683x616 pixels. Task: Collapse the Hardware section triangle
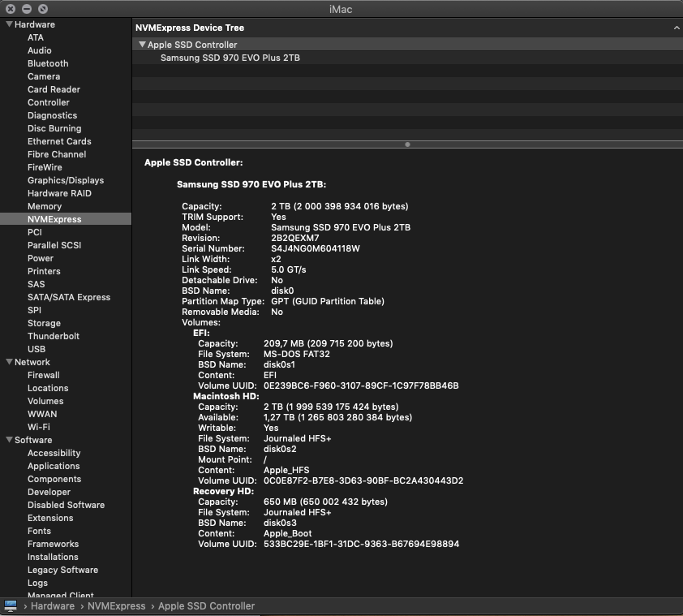[x=9, y=24]
